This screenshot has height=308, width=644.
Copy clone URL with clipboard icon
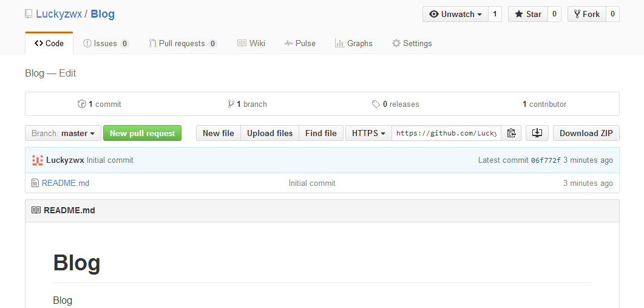(x=511, y=133)
